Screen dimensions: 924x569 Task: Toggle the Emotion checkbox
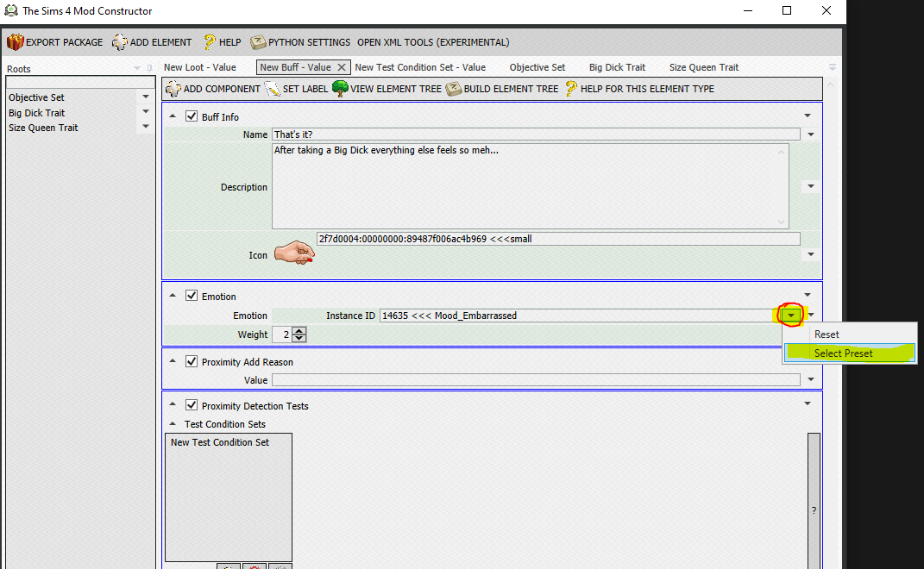coord(192,295)
